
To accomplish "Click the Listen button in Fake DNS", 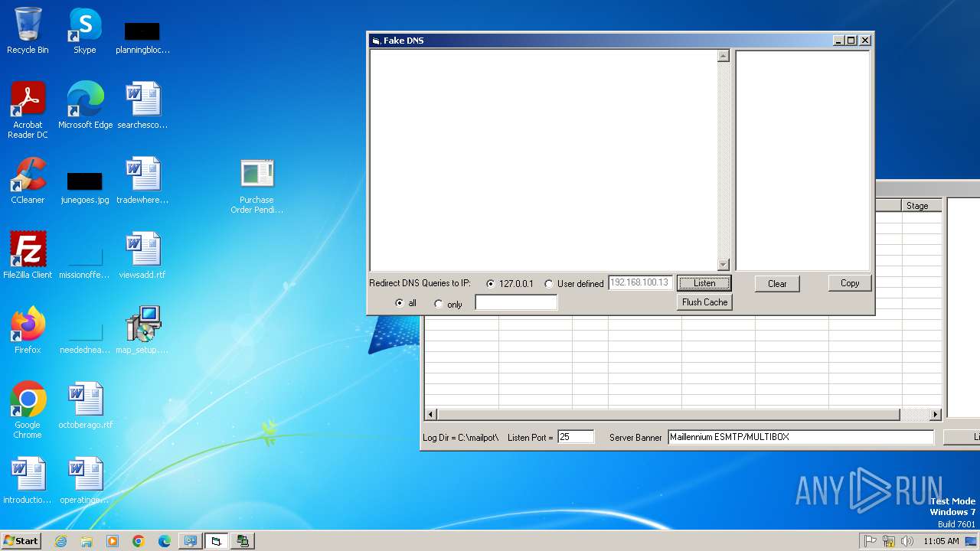I will coord(704,283).
